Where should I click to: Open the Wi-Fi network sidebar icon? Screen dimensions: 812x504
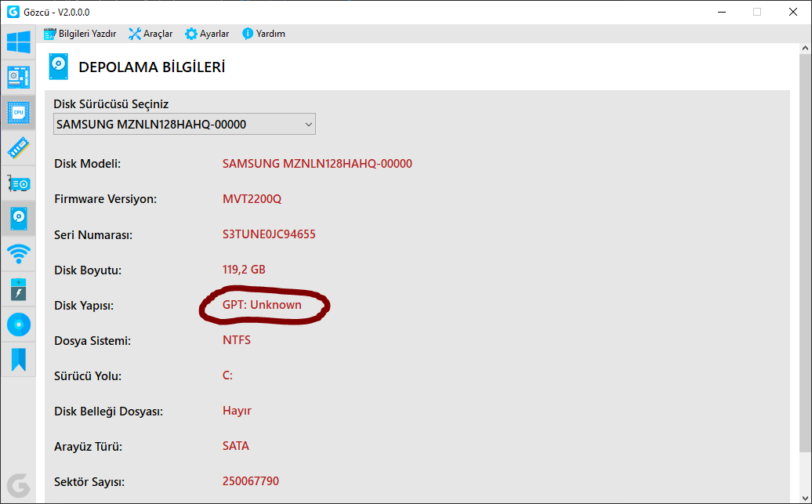click(x=19, y=254)
